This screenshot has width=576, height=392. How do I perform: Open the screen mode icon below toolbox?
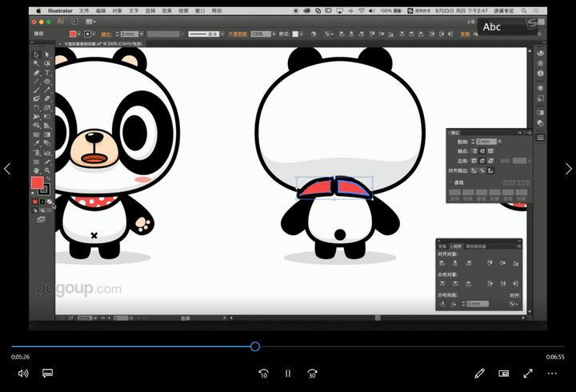(x=41, y=220)
